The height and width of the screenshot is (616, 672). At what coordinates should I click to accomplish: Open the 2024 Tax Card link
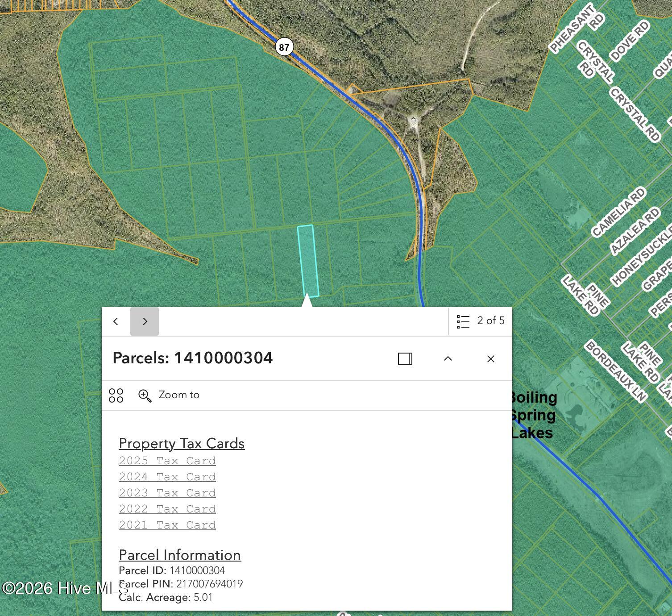click(x=167, y=477)
